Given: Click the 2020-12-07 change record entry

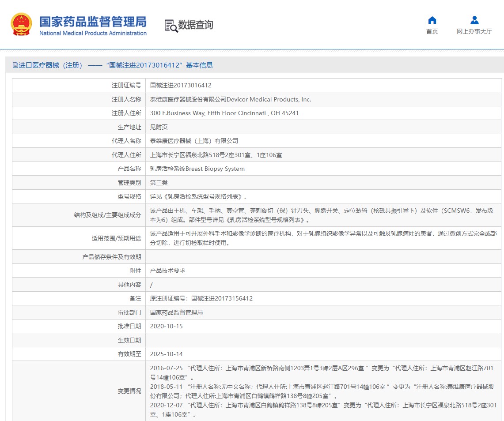Looking at the screenshot, I should [323, 410].
